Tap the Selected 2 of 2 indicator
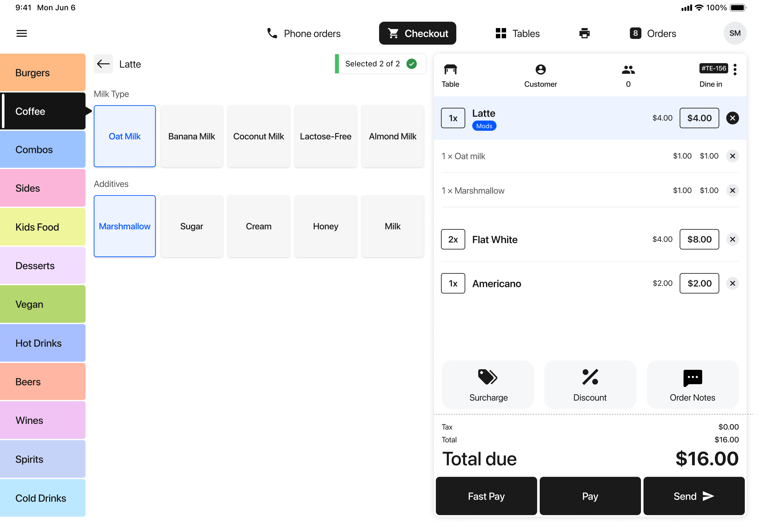 (x=380, y=64)
